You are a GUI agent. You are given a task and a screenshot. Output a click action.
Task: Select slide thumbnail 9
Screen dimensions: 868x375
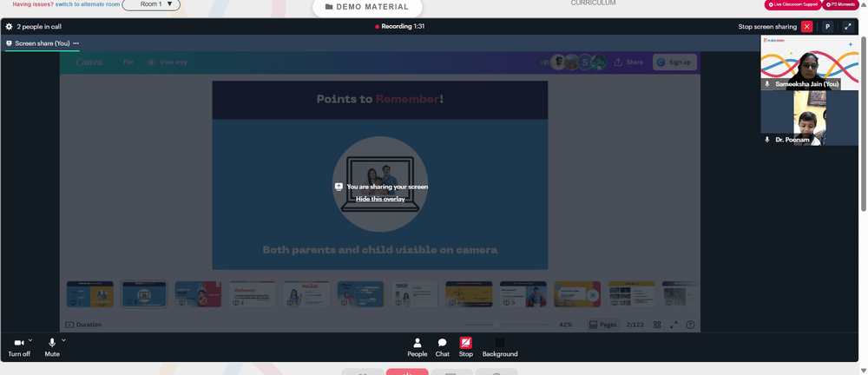[523, 294]
